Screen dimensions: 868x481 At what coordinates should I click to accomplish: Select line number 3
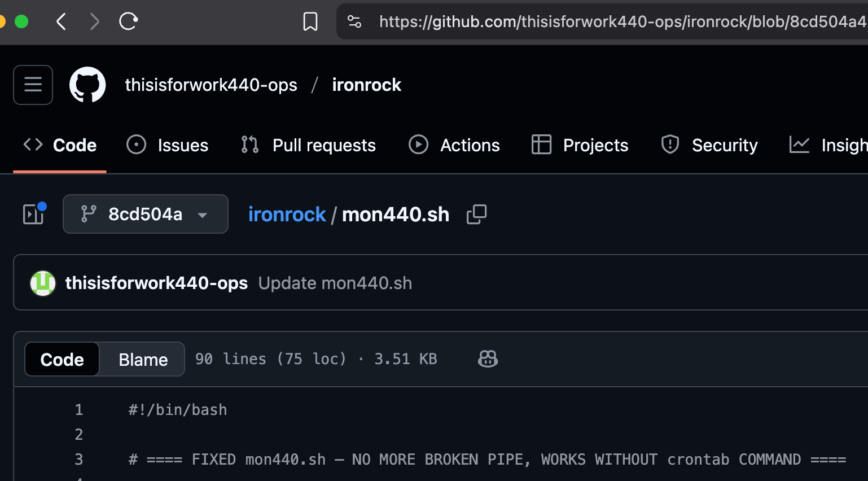[x=79, y=460]
